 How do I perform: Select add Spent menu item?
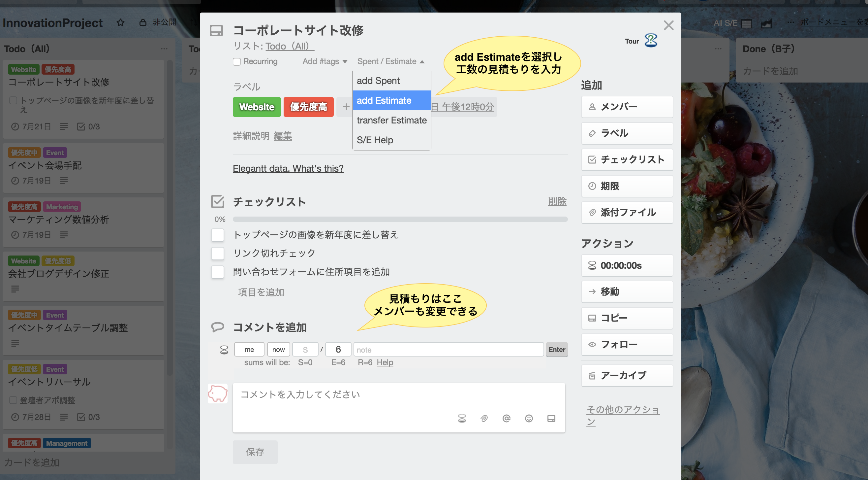point(391,81)
